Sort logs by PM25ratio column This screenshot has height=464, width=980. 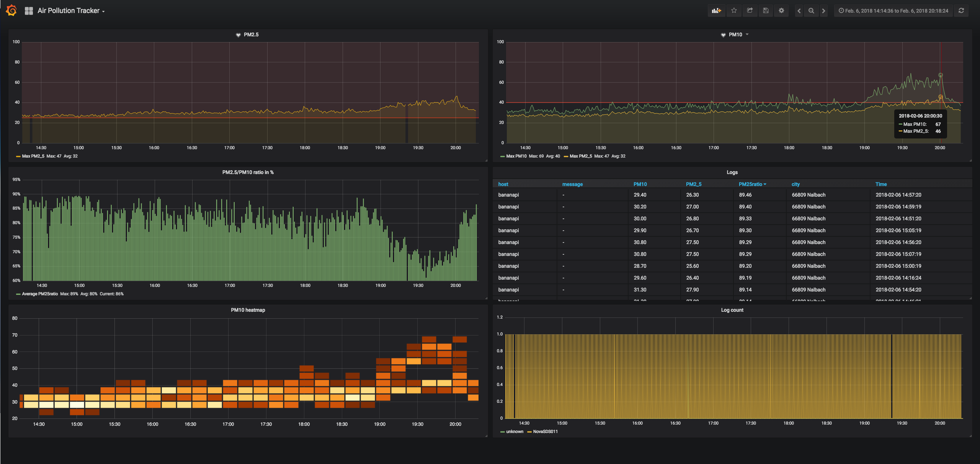[750, 184]
